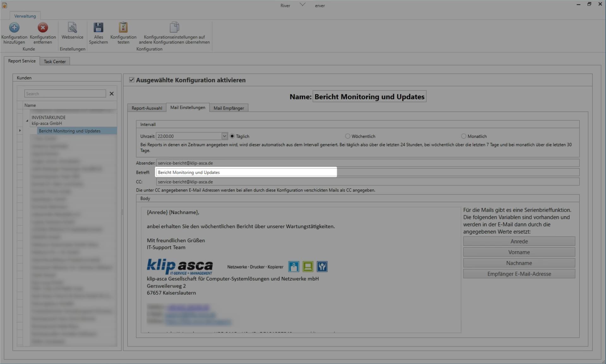Expand the row arrow beside Bericht Monitoring und Updates
The width and height of the screenshot is (606, 364).
[20, 131]
